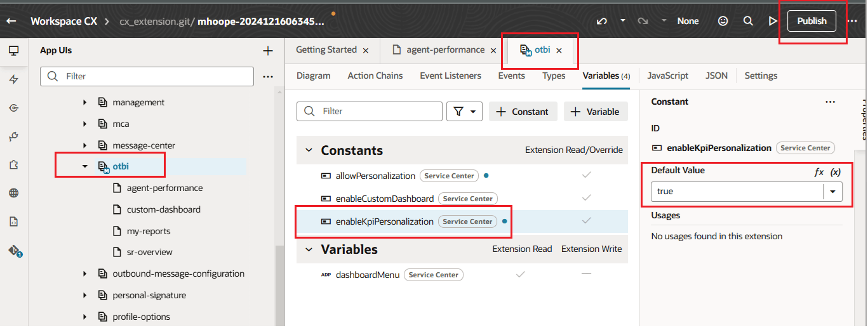The image size is (868, 330).
Task: Click the Publish button
Action: (811, 21)
